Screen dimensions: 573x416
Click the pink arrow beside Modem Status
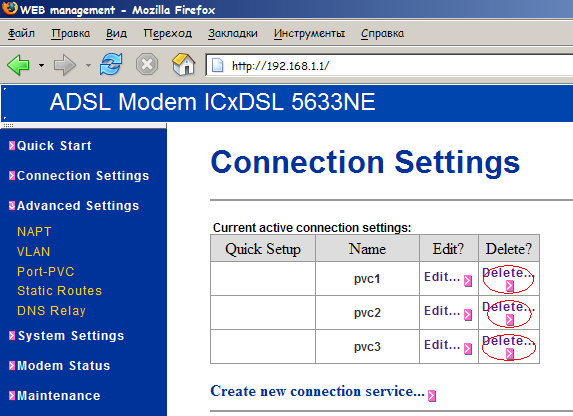(x=12, y=366)
